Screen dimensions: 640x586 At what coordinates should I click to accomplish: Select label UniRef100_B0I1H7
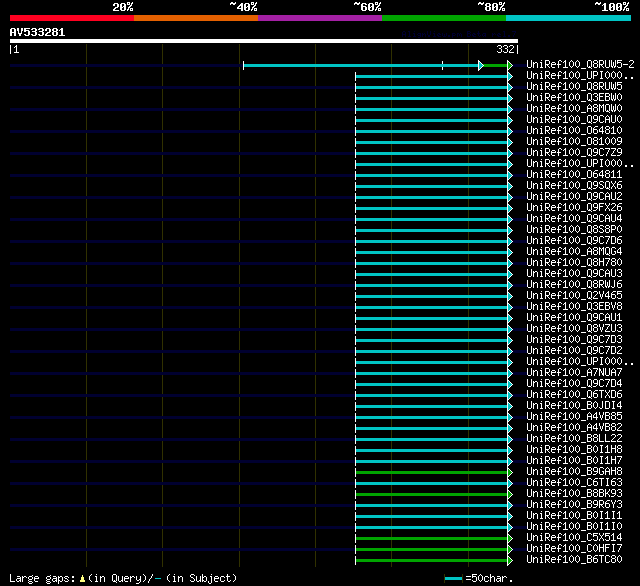coord(574,461)
